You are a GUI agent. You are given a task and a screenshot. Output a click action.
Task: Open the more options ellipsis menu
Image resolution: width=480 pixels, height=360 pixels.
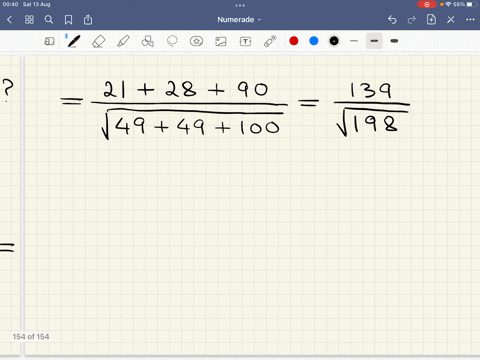click(470, 20)
